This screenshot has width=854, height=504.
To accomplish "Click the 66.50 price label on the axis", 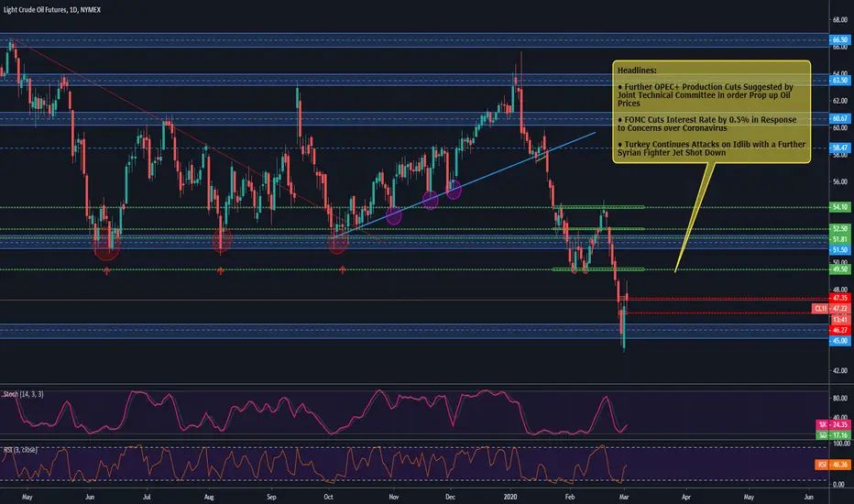I will (x=839, y=39).
